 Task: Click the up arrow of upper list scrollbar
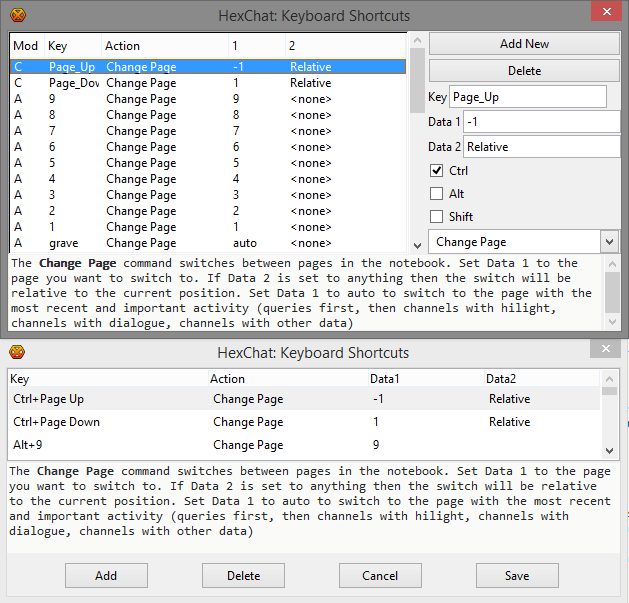[x=417, y=40]
